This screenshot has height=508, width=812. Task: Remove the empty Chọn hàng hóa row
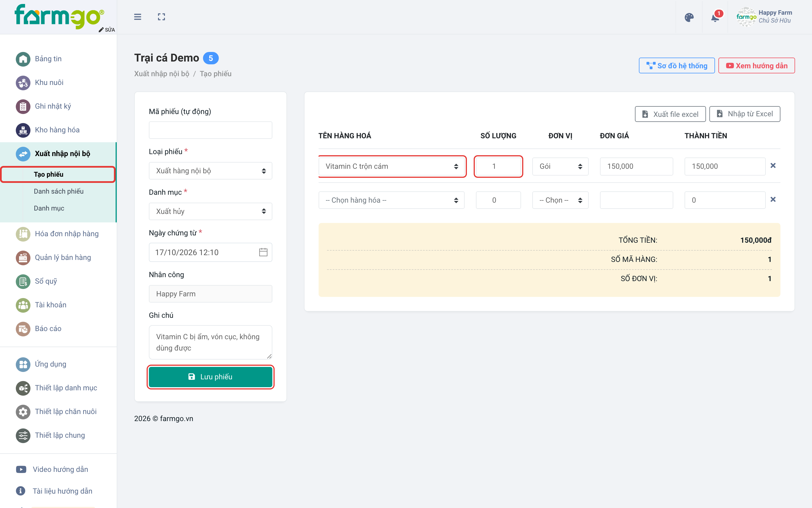(x=773, y=200)
